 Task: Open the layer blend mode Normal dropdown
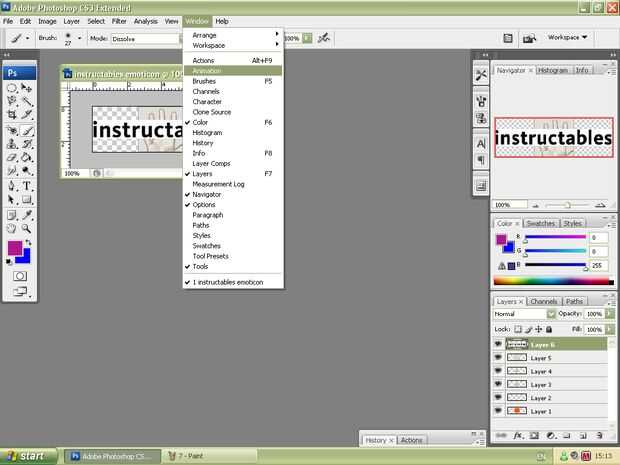(x=525, y=314)
